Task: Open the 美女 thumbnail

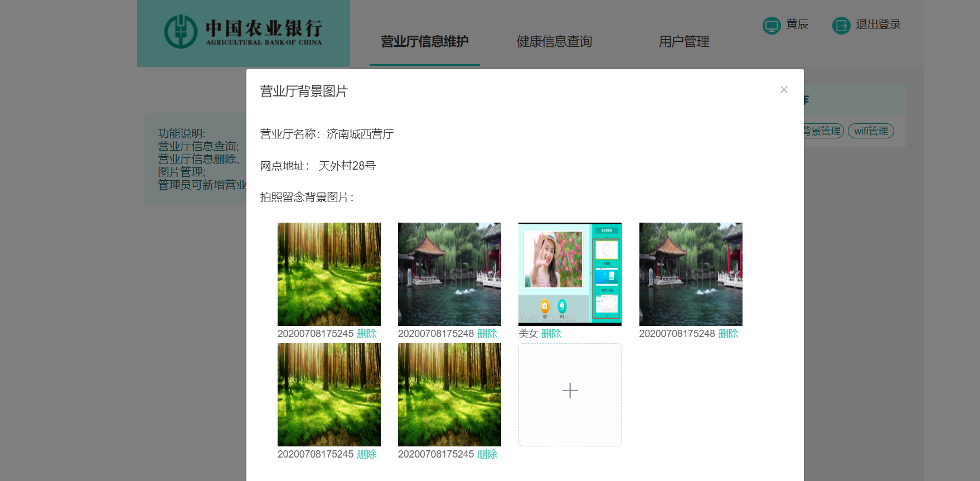Action: pyautogui.click(x=570, y=274)
